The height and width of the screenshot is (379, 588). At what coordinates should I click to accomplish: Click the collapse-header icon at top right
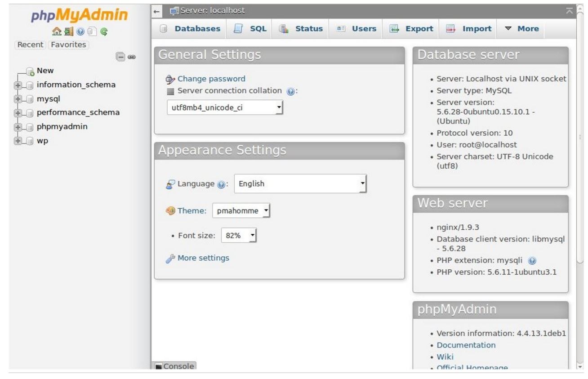point(569,11)
